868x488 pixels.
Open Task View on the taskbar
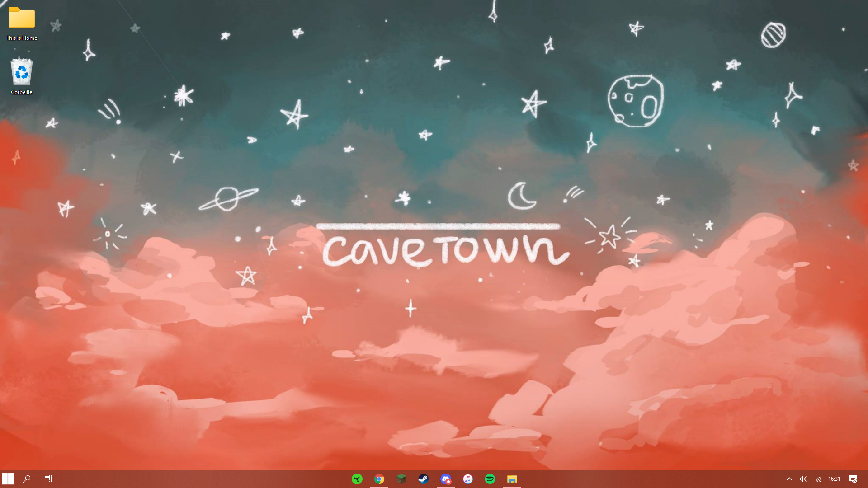pyautogui.click(x=48, y=479)
